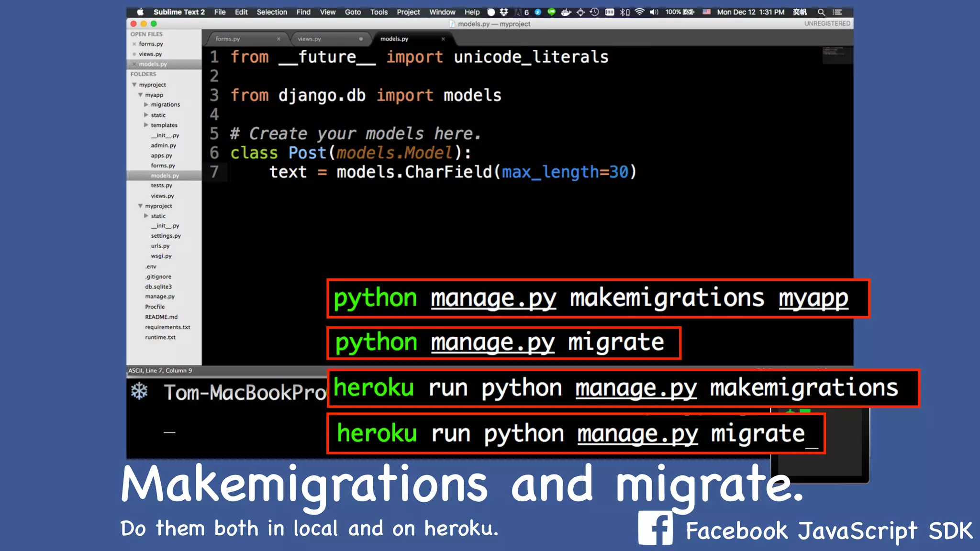The height and width of the screenshot is (551, 980).
Task: Collapse the top-level myproject folder
Action: [134, 85]
